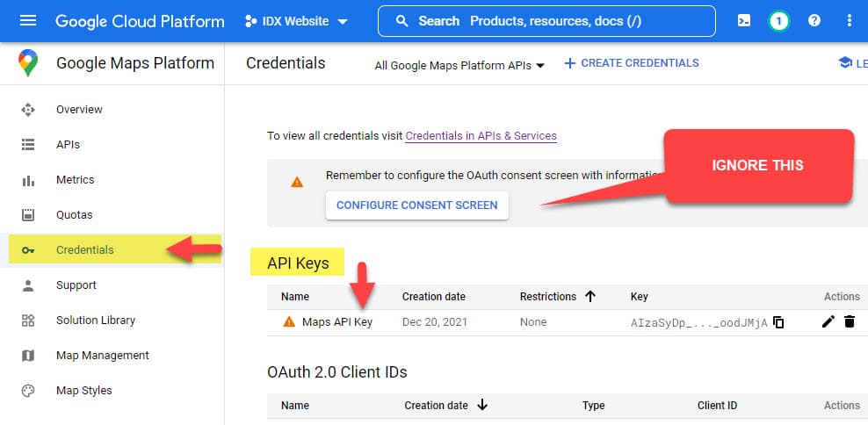The width and height of the screenshot is (868, 425).
Task: Copy the Maps API key to clipboard
Action: 778,322
